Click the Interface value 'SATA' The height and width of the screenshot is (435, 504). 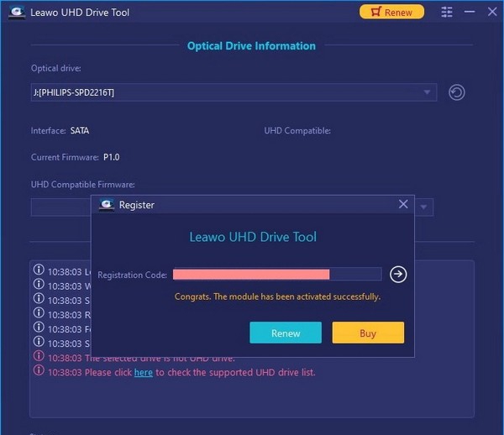point(80,130)
